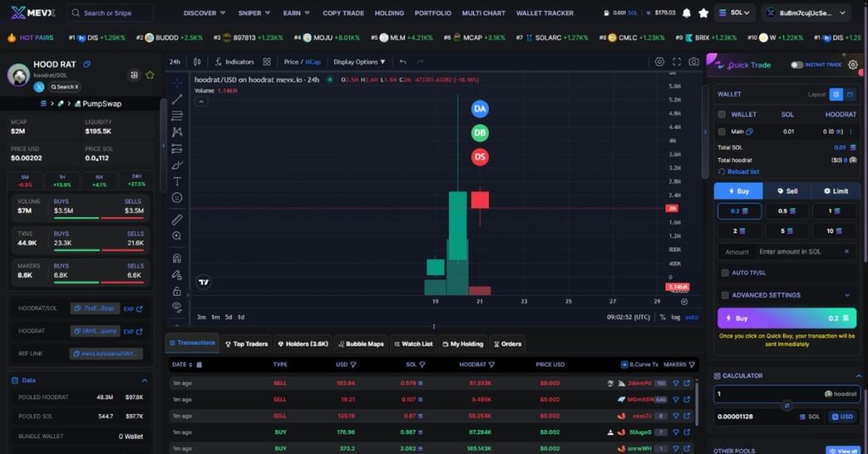
Task: Open PORTFOLIO page
Action: [433, 13]
